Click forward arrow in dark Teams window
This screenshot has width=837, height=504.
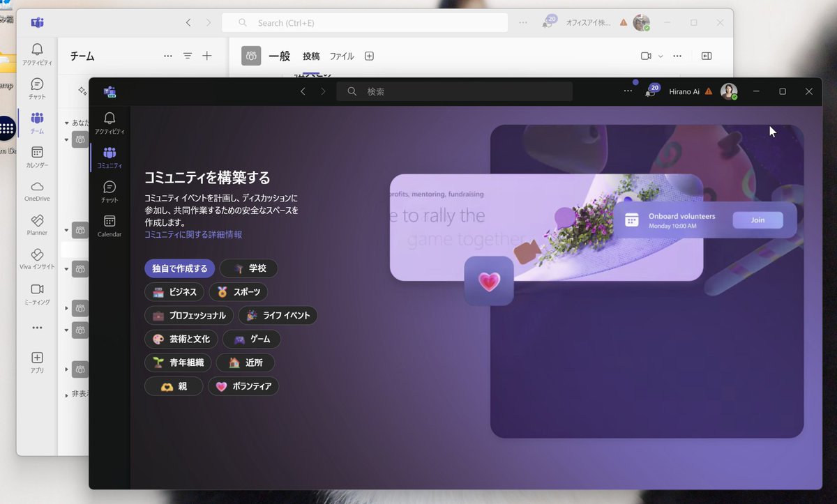[x=323, y=91]
